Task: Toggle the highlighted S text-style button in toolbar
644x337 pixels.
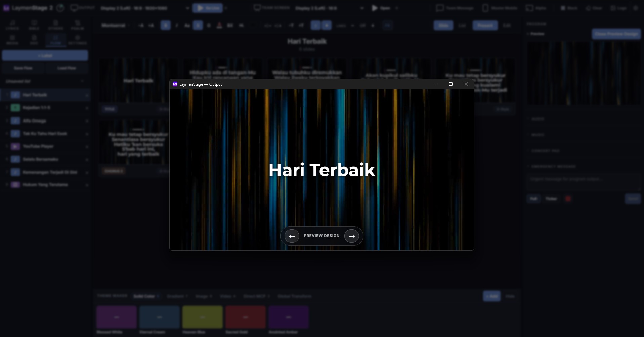Action: (198, 25)
